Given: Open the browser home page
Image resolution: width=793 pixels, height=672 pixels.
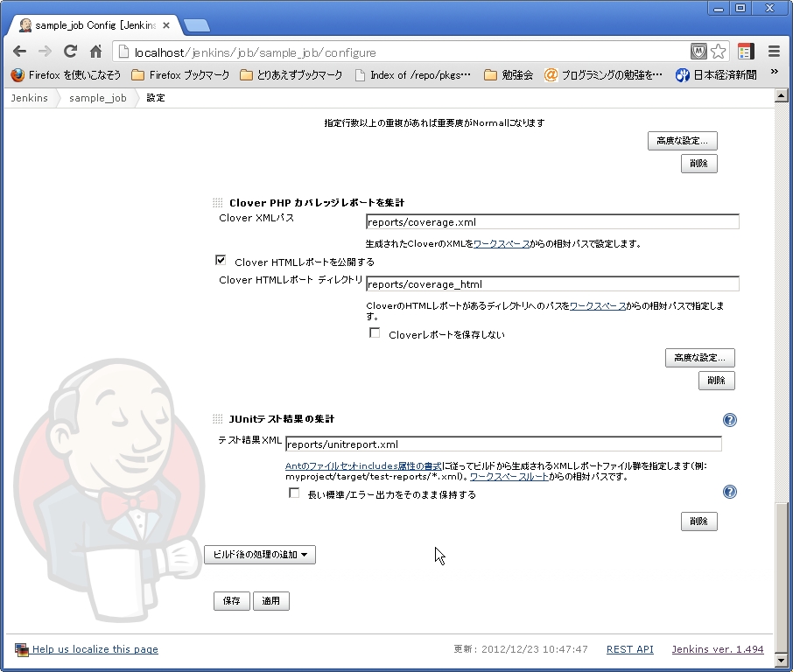Looking at the screenshot, I should [x=95, y=51].
